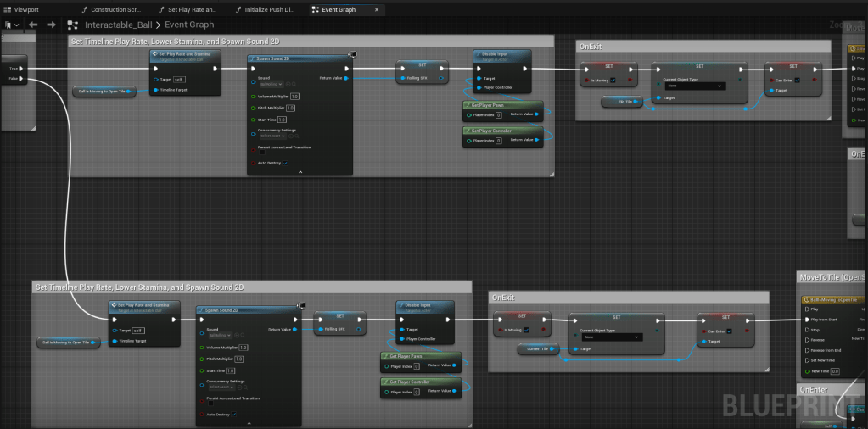Image resolution: width=868 pixels, height=429 pixels.
Task: Open the bookmarks dropdown button in the toolbar
Action: pos(13,25)
